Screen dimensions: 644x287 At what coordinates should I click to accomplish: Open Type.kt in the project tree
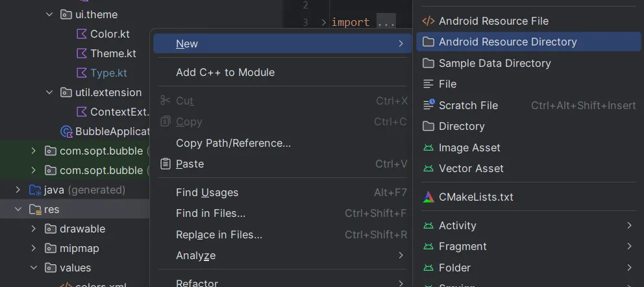108,73
